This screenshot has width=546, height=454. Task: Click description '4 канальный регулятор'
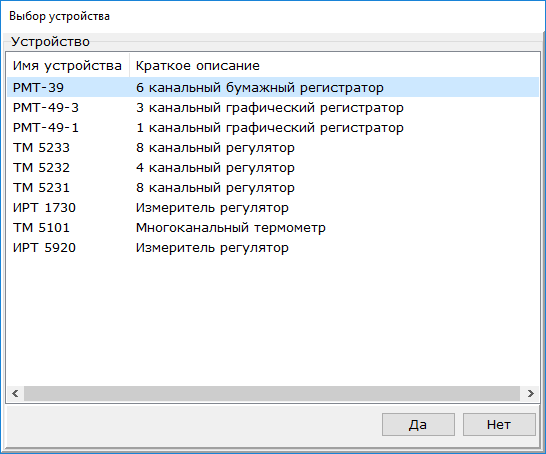coord(215,167)
